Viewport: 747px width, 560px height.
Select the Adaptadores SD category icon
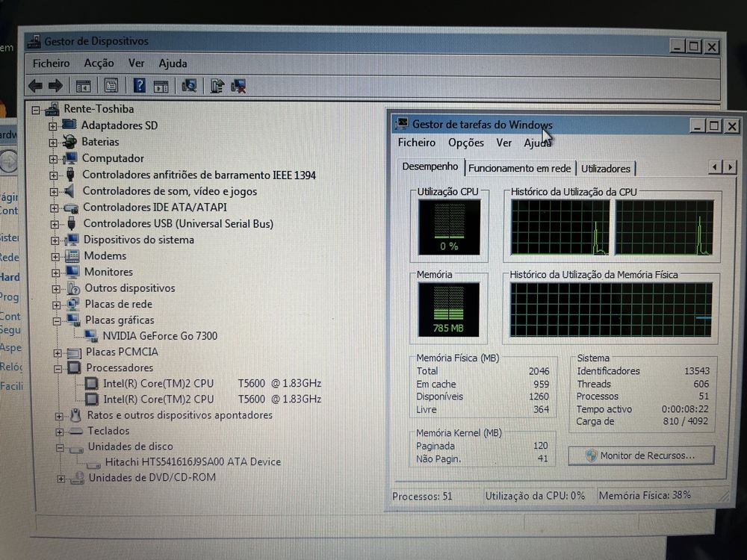[69, 125]
